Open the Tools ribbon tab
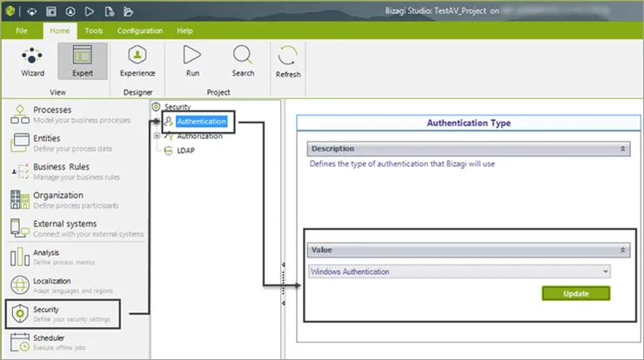 click(x=94, y=30)
